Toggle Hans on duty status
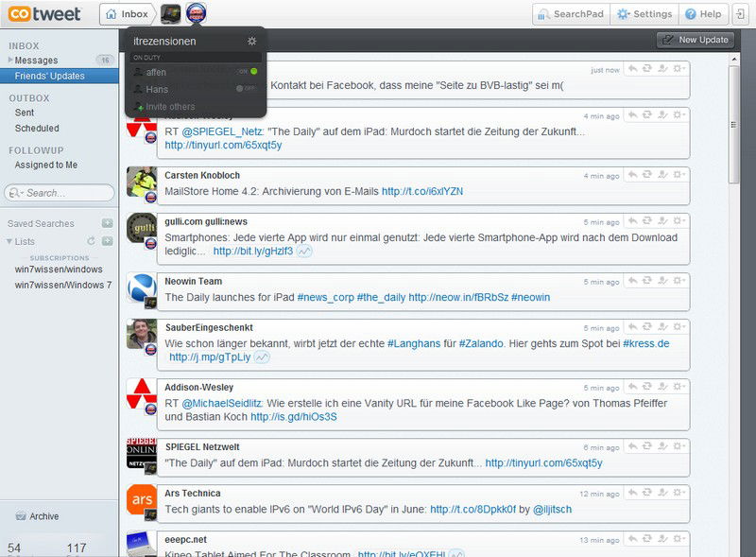The image size is (756, 557). 246,89
